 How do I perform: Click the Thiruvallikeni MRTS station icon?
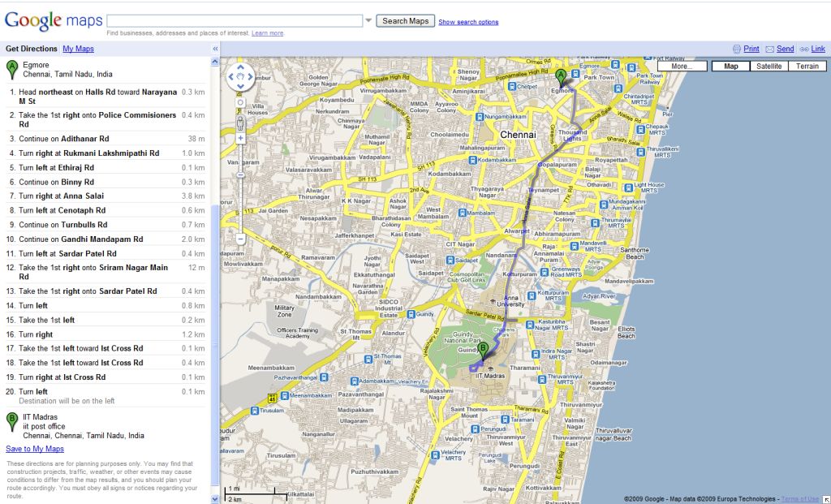[640, 152]
